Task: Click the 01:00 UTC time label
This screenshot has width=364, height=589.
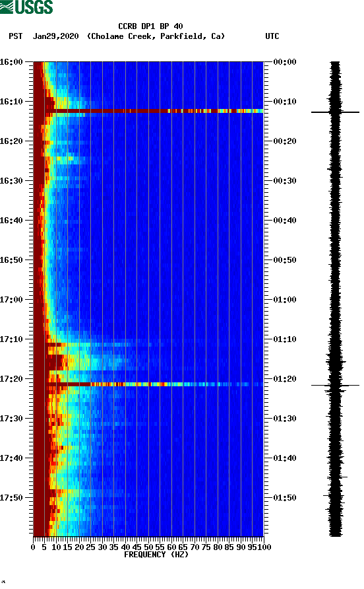Action: [285, 300]
